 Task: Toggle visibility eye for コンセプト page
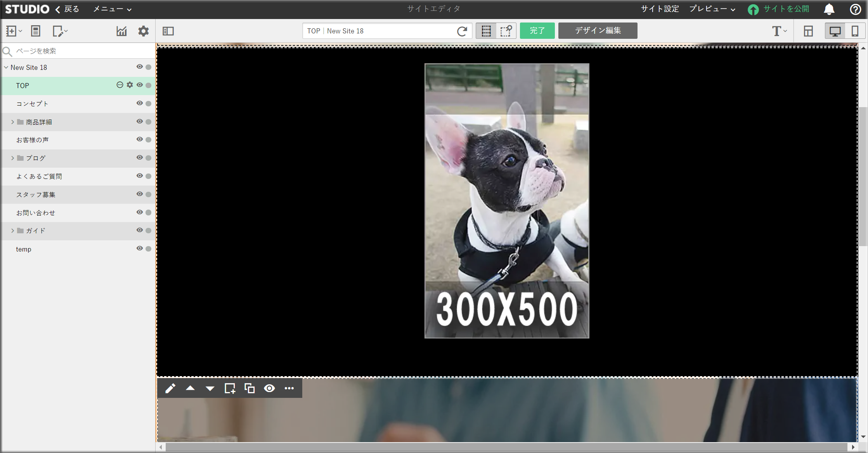coord(140,103)
